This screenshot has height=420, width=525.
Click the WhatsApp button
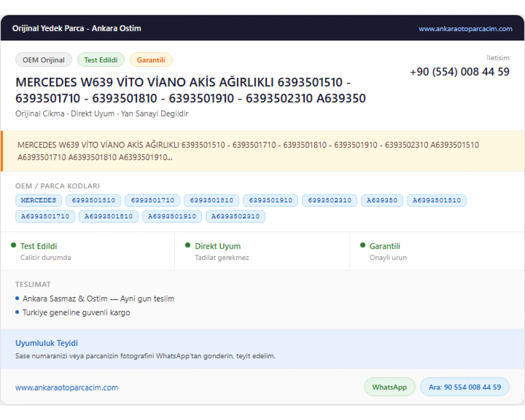tap(390, 387)
